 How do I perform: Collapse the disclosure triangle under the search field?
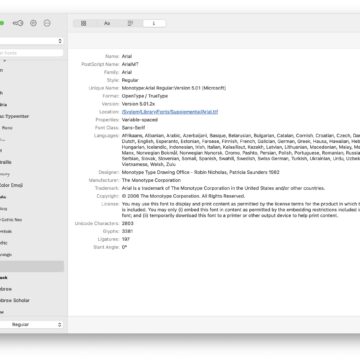(5, 61)
